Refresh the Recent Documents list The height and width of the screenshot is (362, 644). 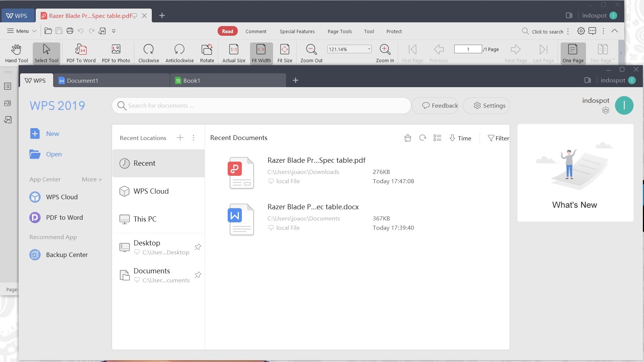(x=423, y=138)
